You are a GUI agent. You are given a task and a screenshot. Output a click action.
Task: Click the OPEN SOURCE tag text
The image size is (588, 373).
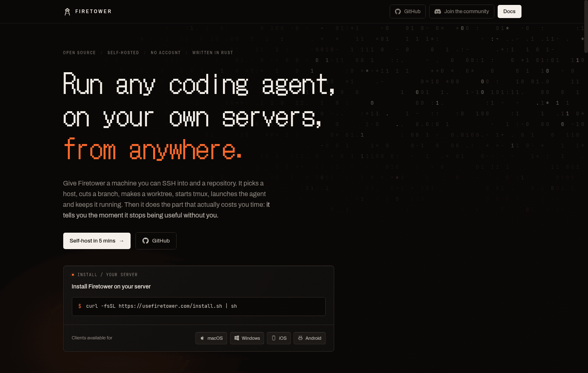tap(79, 53)
